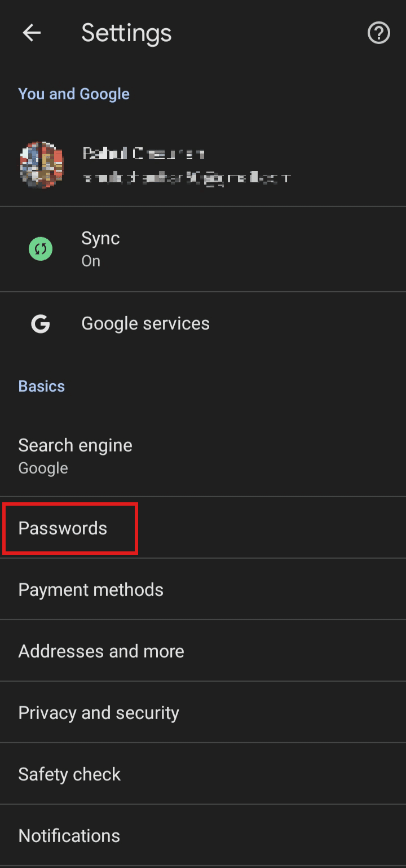Open Notifications settings
The width and height of the screenshot is (406, 868).
coord(69,836)
